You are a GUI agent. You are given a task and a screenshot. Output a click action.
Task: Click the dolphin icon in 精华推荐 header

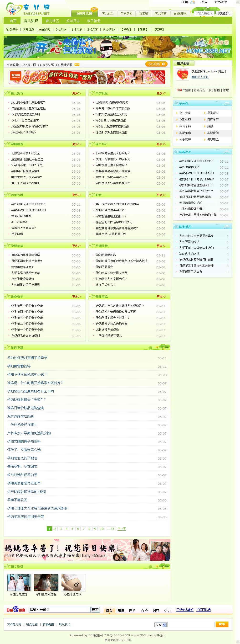[x=226, y=227]
